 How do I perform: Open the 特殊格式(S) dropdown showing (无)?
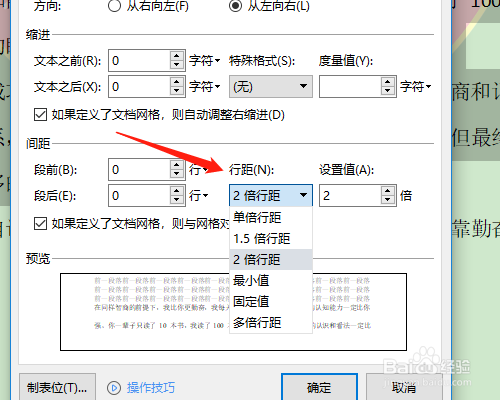271,87
